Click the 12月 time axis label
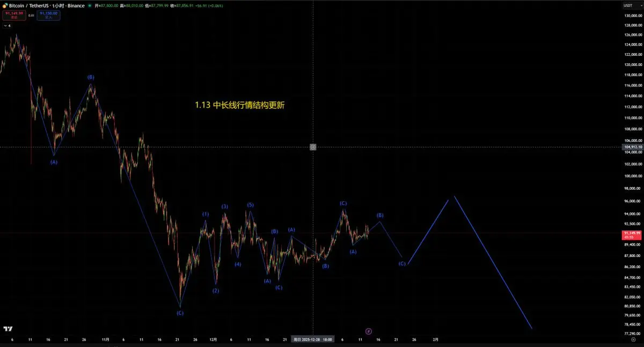644x347 pixels. click(213, 339)
